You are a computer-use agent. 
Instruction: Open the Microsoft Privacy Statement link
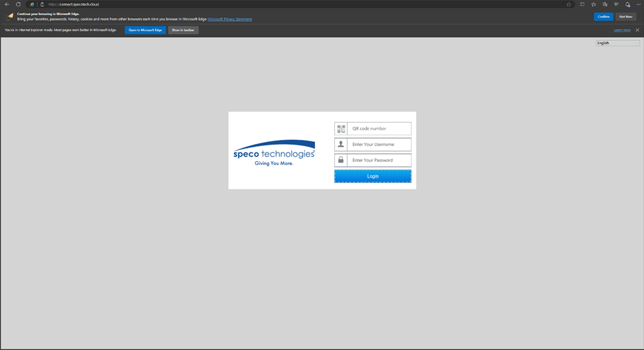(229, 19)
